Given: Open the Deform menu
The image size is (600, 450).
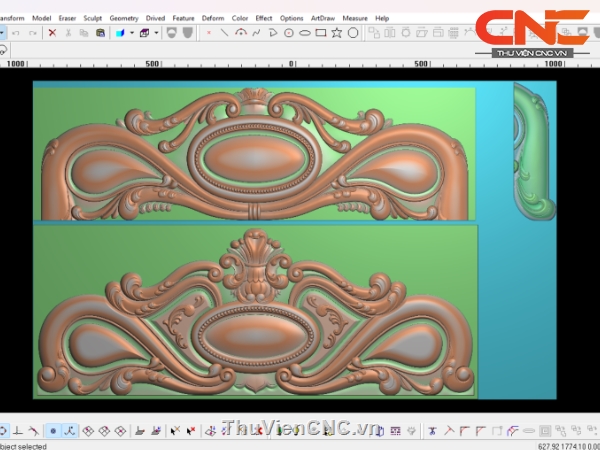Looking at the screenshot, I should pos(213,18).
